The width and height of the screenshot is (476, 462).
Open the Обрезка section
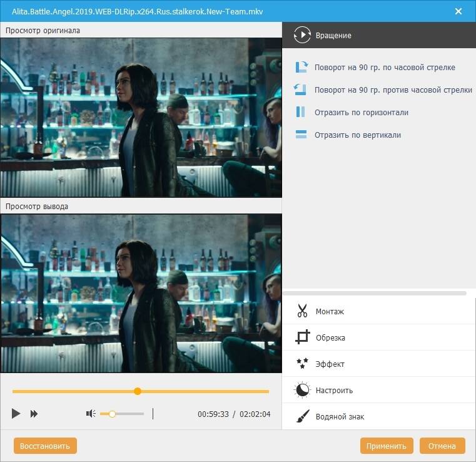point(379,337)
